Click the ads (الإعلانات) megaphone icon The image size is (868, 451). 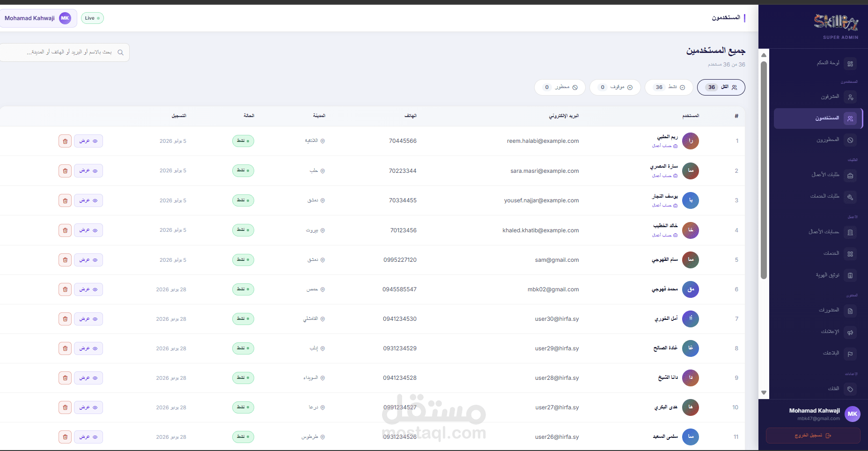point(850,332)
